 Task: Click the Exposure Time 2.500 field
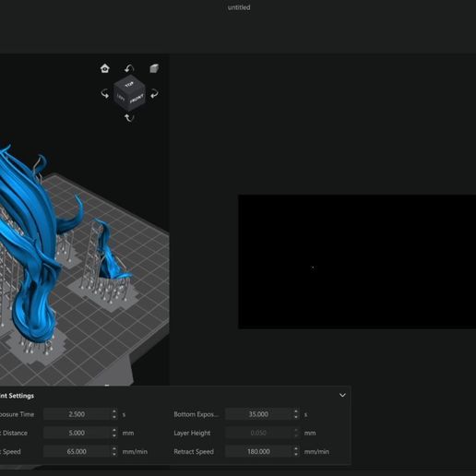click(x=77, y=414)
